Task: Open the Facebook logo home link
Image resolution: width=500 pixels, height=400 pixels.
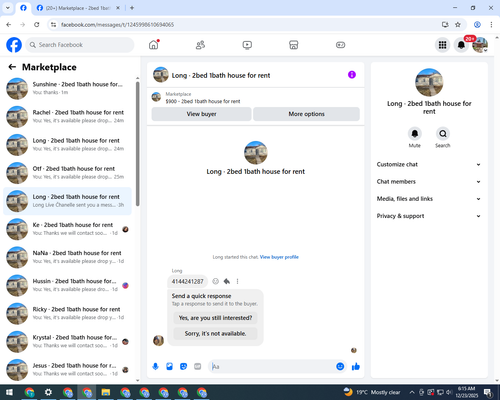Action: click(14, 45)
